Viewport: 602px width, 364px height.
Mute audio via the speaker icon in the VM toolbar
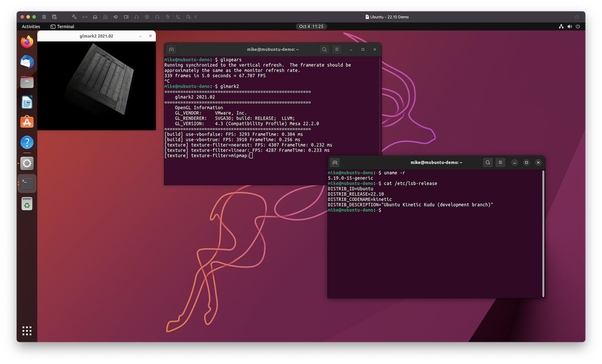(x=115, y=17)
